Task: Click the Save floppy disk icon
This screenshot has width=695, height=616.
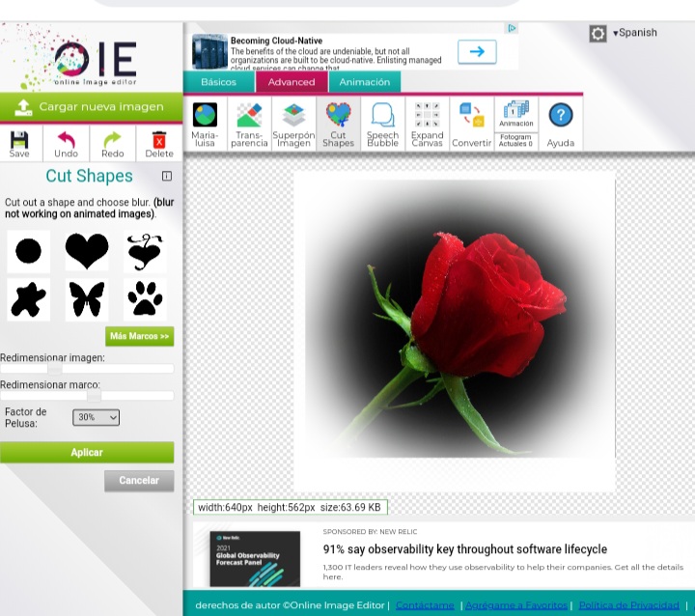Action: 19,141
